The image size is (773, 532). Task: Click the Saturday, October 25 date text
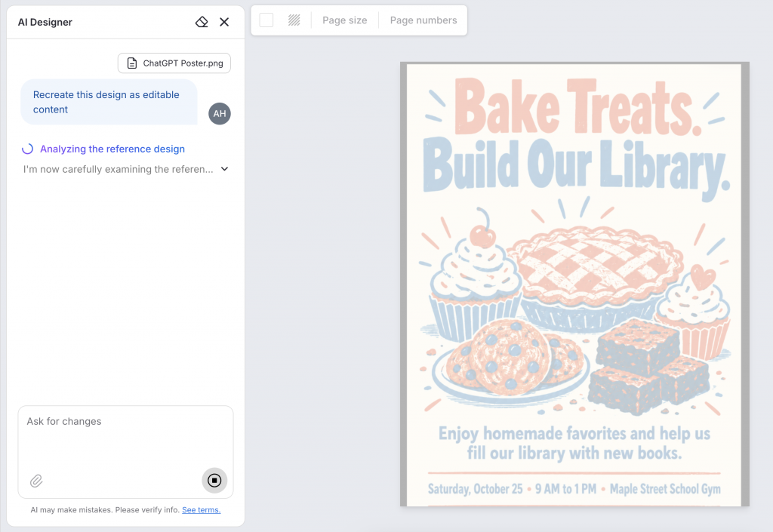tap(476, 489)
